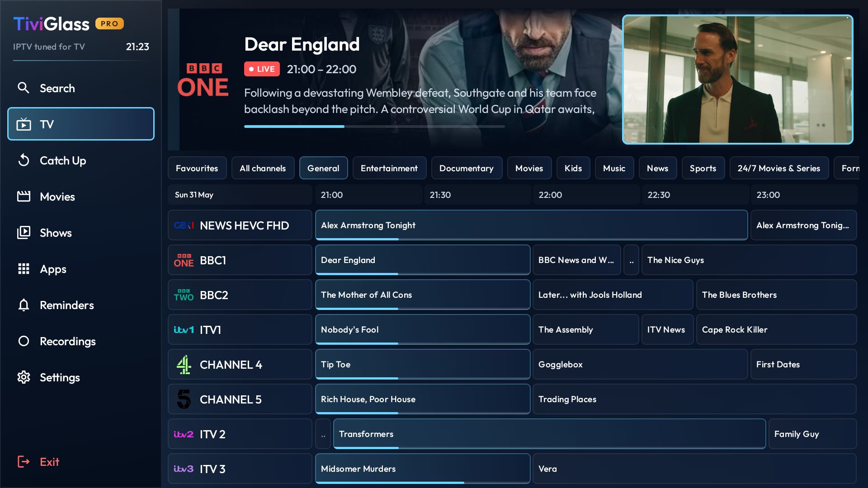Click the large BBC ONE logo in banner

[203, 80]
